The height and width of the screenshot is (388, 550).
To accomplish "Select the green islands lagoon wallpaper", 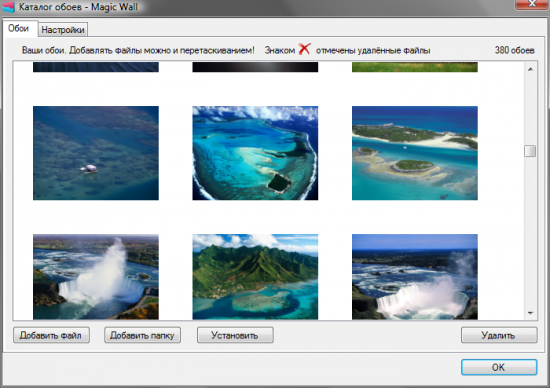I will [415, 153].
